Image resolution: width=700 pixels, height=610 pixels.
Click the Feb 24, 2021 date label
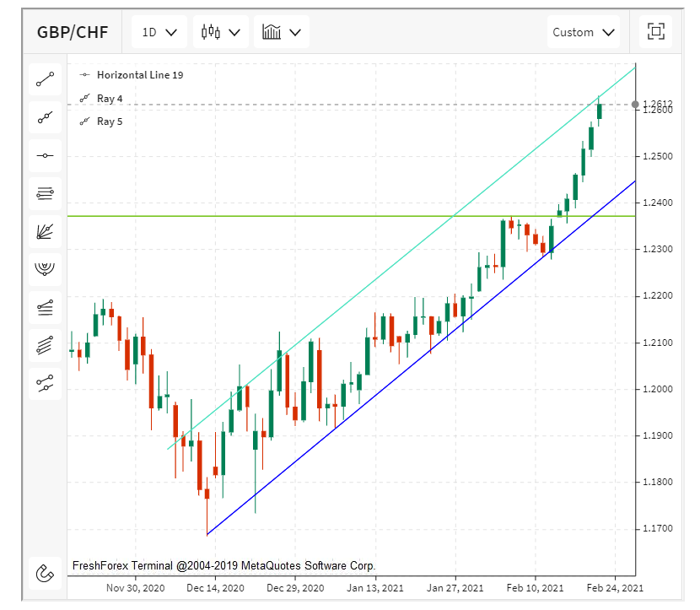click(x=615, y=588)
